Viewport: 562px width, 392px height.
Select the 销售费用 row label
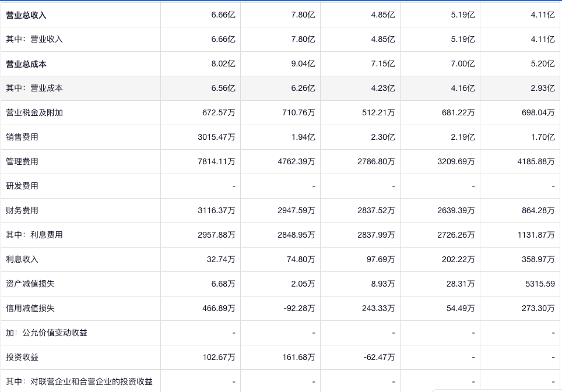(x=22, y=137)
